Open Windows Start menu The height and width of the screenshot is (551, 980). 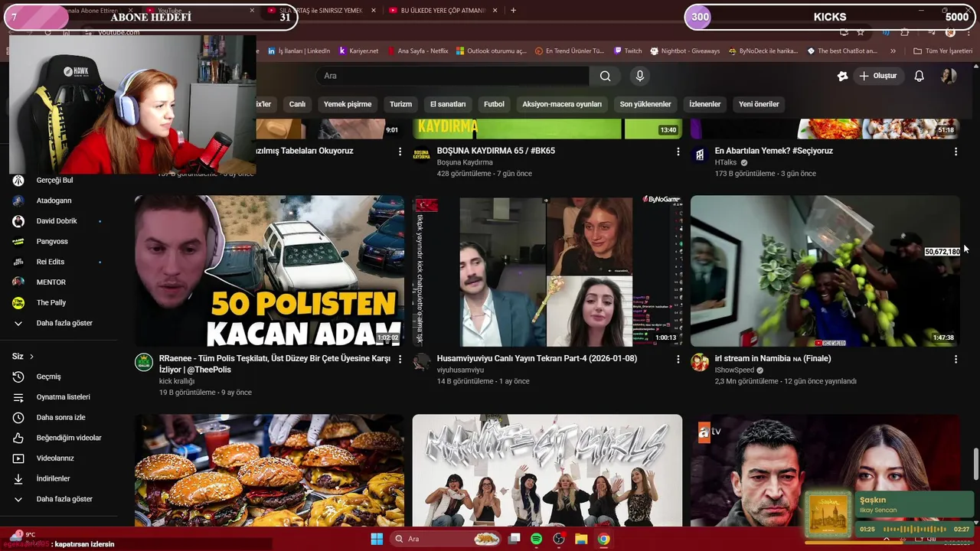(377, 539)
